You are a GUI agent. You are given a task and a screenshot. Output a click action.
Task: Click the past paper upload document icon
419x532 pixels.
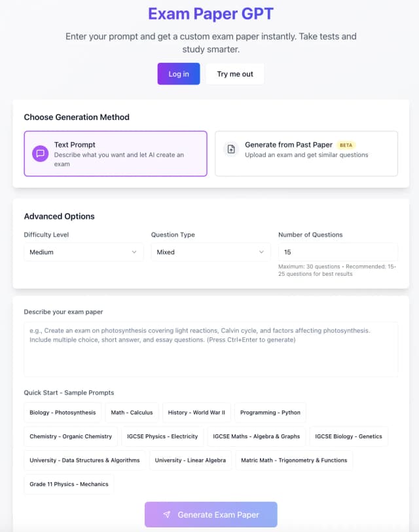(230, 149)
